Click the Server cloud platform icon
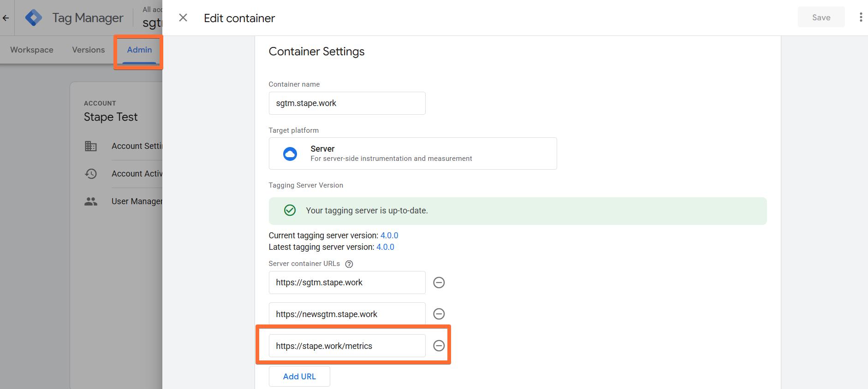The width and height of the screenshot is (868, 389). pos(290,153)
